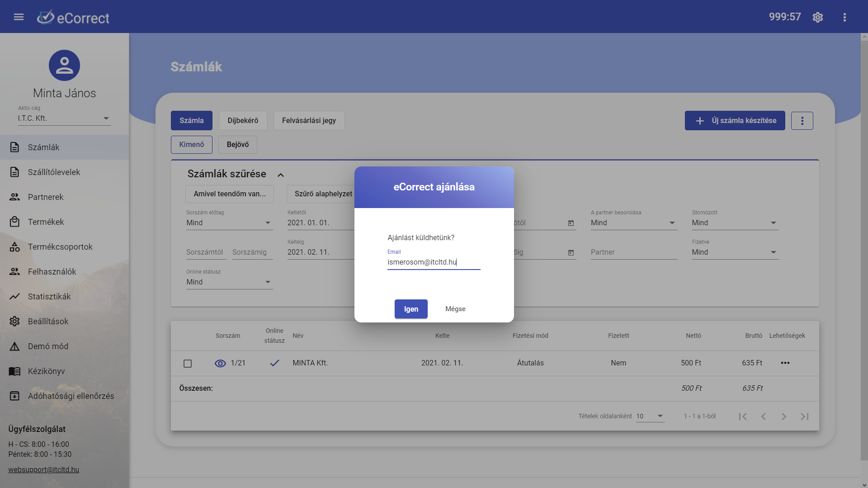Click the online status checkmark of 1/21
The height and width of the screenshot is (488, 868).
coord(274,363)
